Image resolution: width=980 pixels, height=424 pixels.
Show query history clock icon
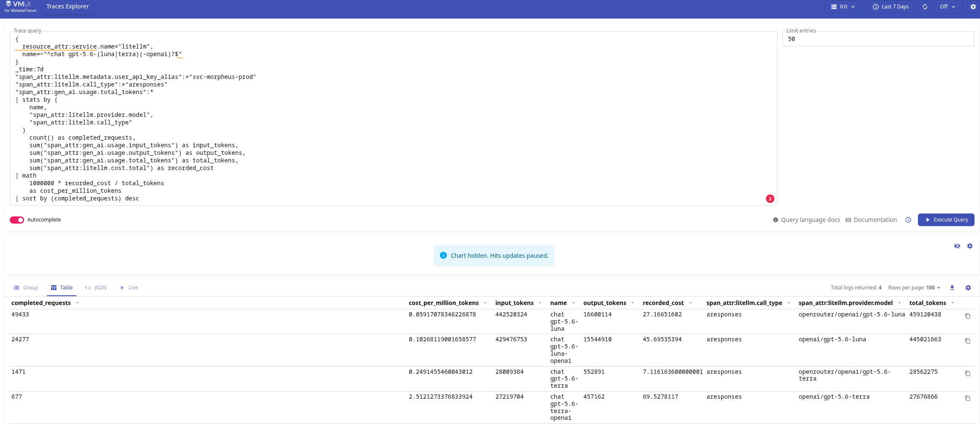[908, 220]
